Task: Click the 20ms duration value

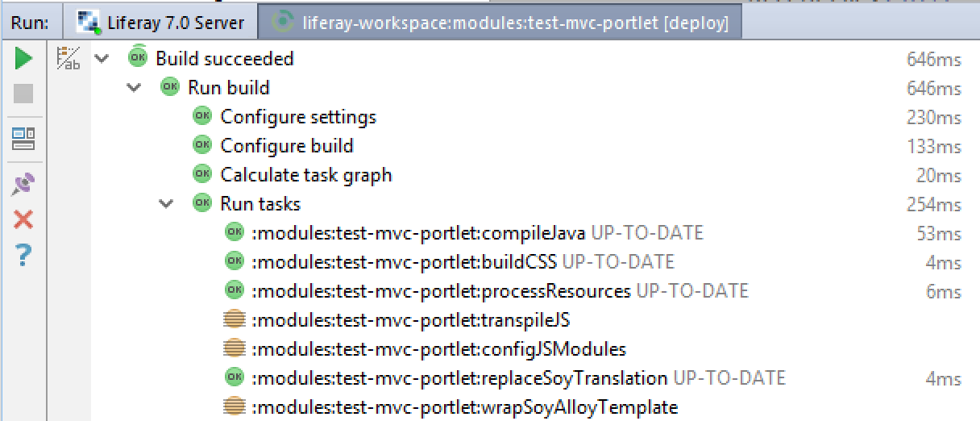Action: pos(939,176)
